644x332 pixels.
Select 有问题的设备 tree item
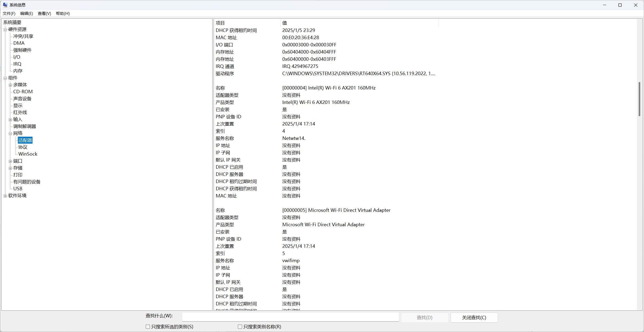[27, 182]
